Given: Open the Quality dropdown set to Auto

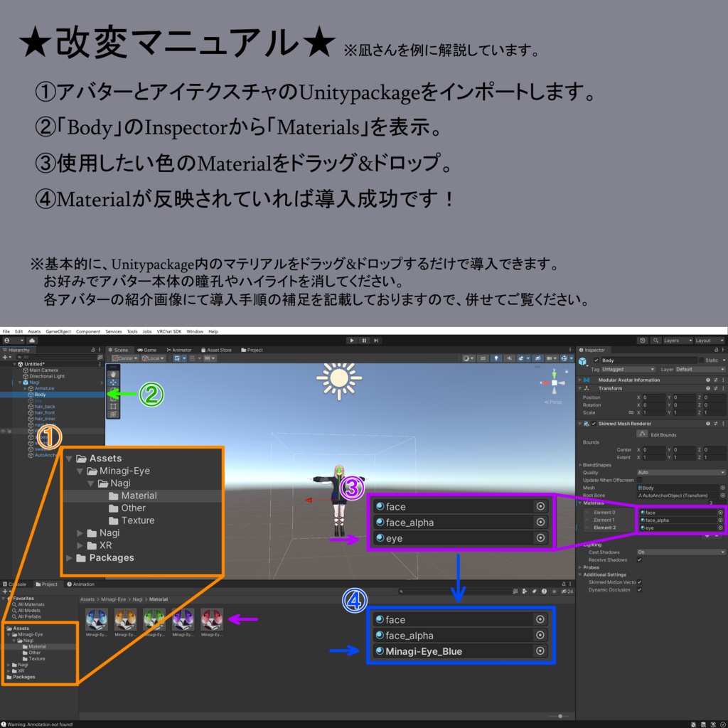Looking at the screenshot, I should (680, 473).
